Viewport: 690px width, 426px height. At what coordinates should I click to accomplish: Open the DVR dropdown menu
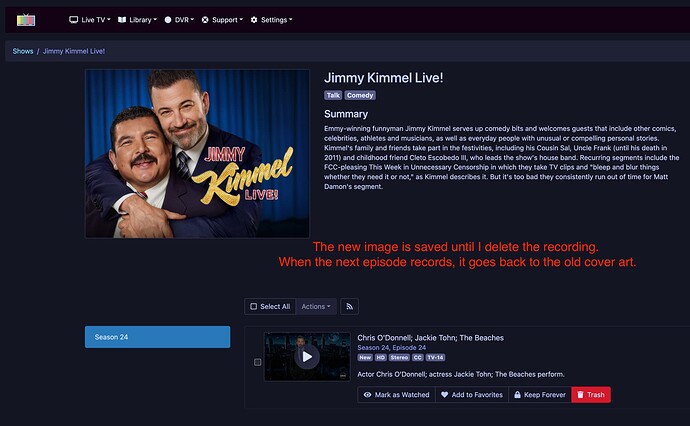click(179, 20)
